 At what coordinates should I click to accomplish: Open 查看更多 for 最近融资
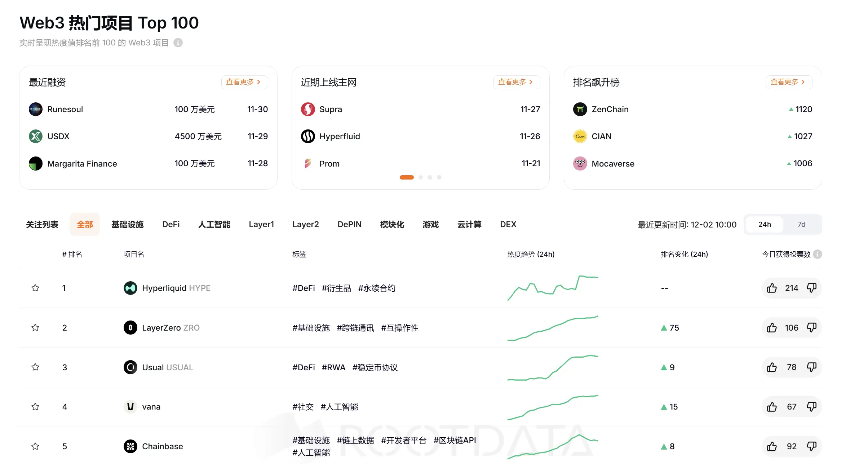[244, 82]
